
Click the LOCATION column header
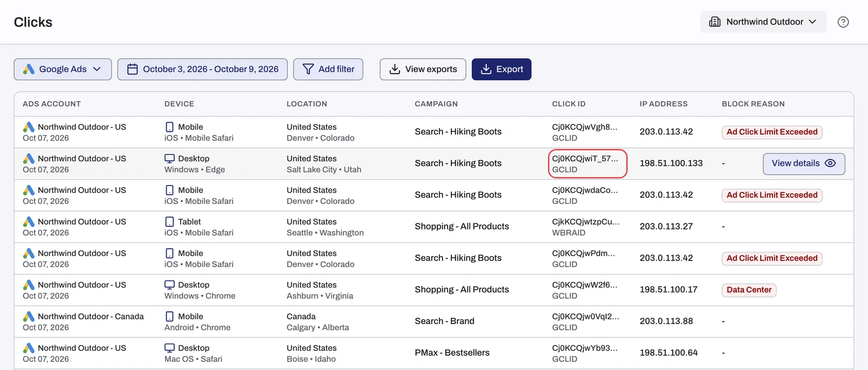click(x=307, y=104)
